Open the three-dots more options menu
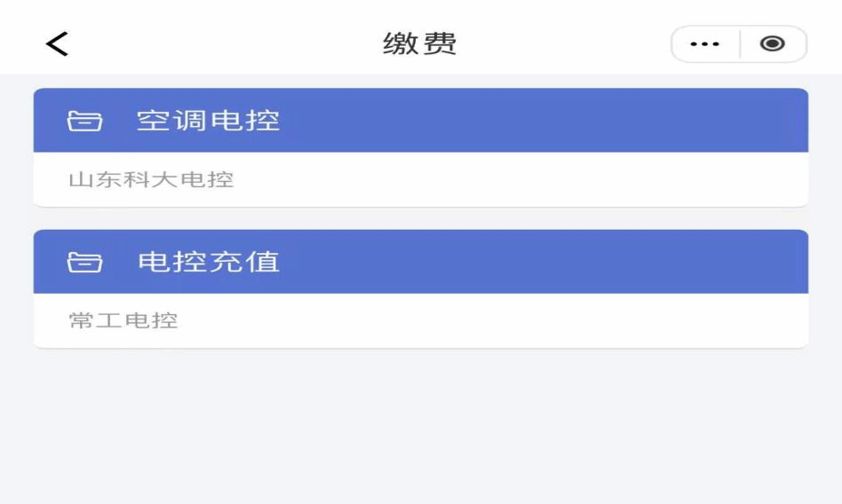Image resolution: width=842 pixels, height=504 pixels. (x=704, y=44)
